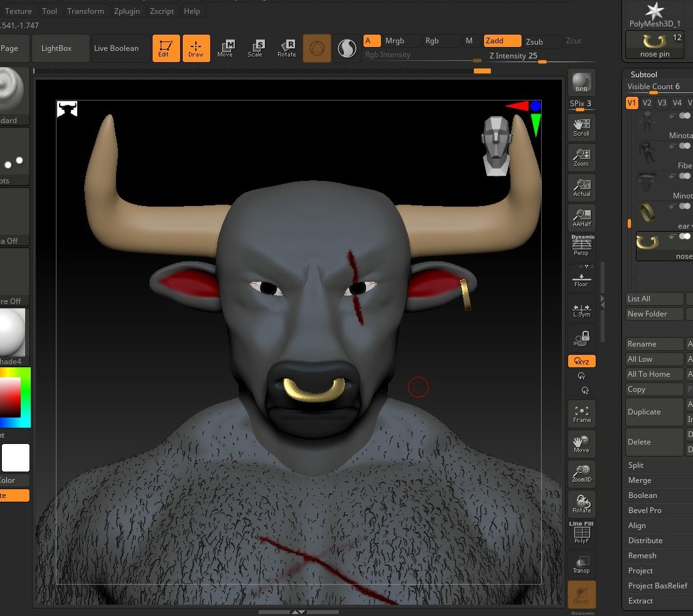Image resolution: width=693 pixels, height=616 pixels.
Task: Click the Rename subtool button
Action: (655, 343)
